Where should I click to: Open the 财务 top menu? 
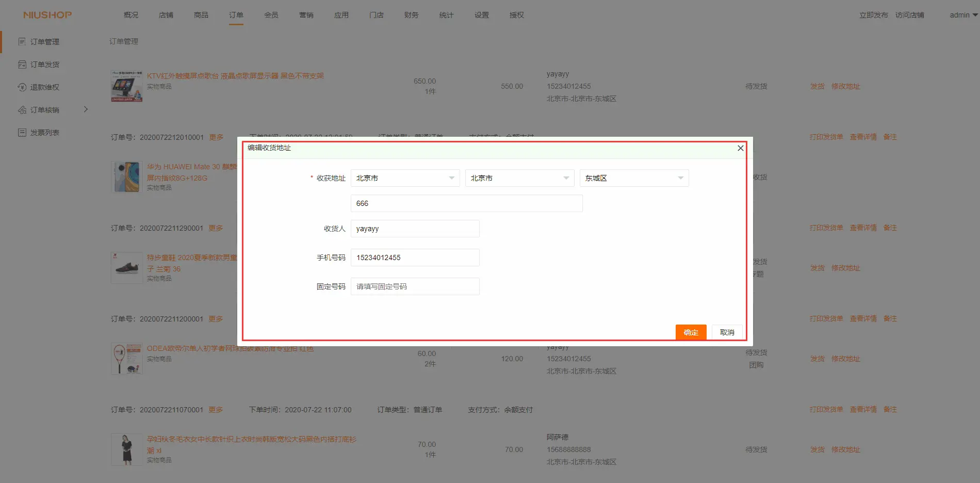click(x=411, y=15)
